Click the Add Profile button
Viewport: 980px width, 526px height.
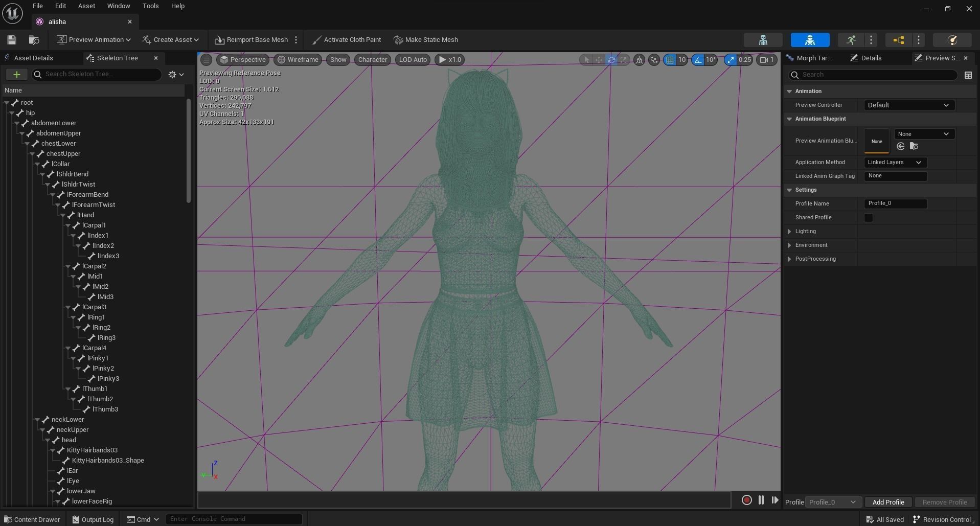click(888, 502)
